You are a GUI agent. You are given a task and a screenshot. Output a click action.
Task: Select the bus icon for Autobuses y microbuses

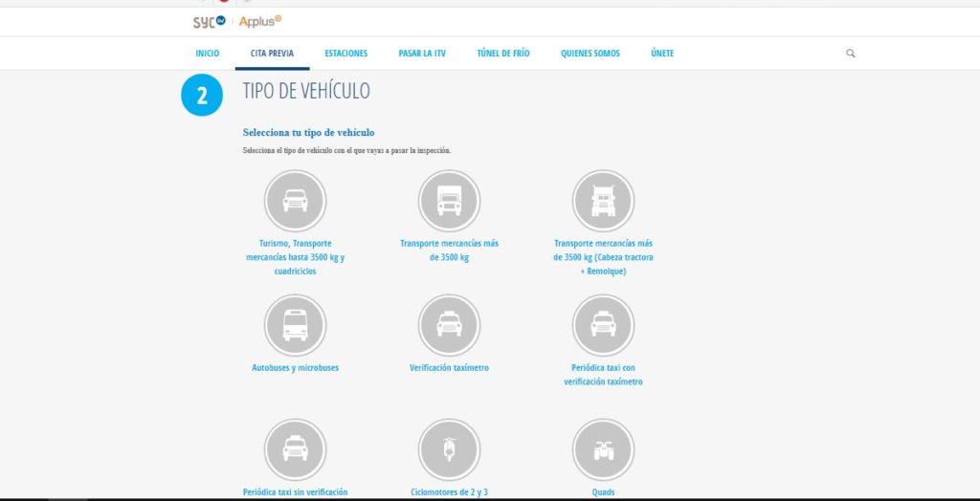pyautogui.click(x=295, y=325)
